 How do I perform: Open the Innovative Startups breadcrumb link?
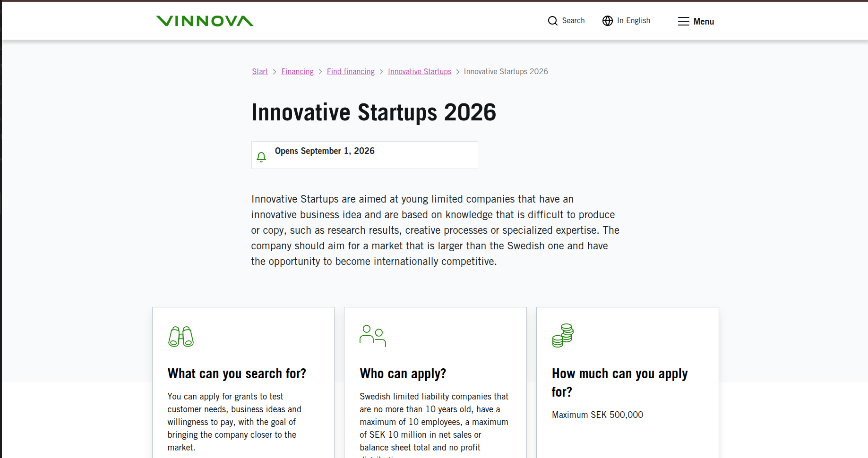[420, 71]
